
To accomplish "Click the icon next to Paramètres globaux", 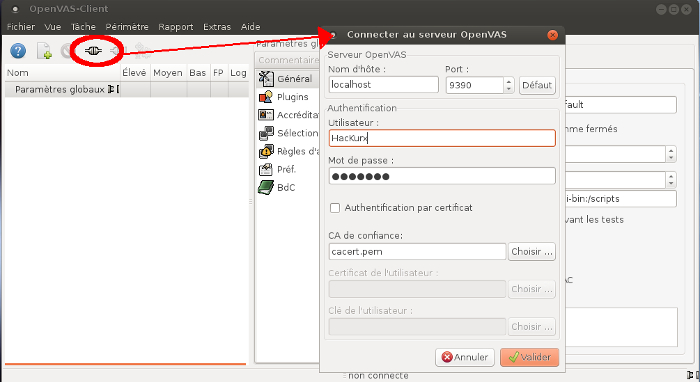I will (x=113, y=89).
